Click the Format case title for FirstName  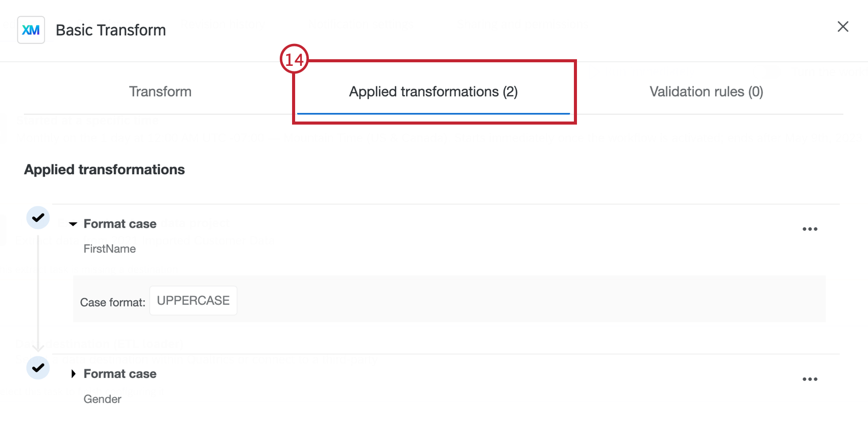point(120,224)
